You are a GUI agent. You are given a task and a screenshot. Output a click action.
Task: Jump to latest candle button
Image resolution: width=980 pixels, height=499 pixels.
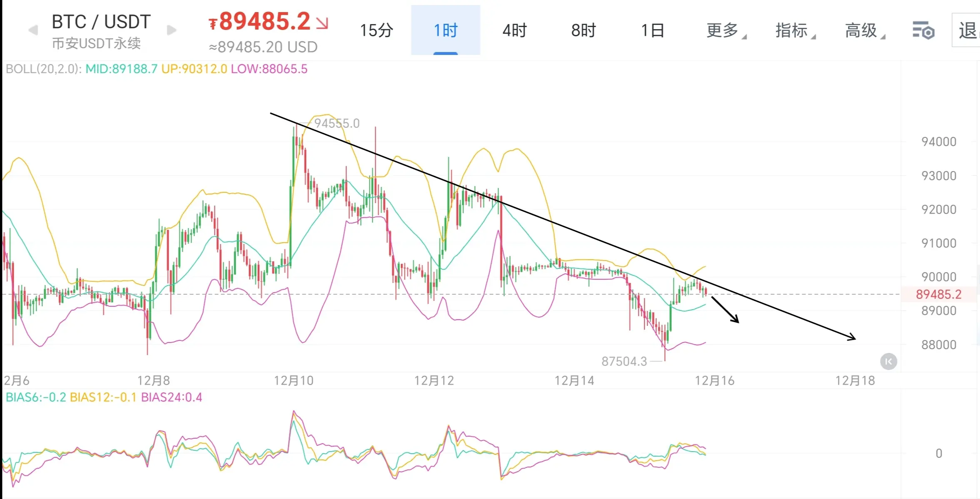coord(888,361)
